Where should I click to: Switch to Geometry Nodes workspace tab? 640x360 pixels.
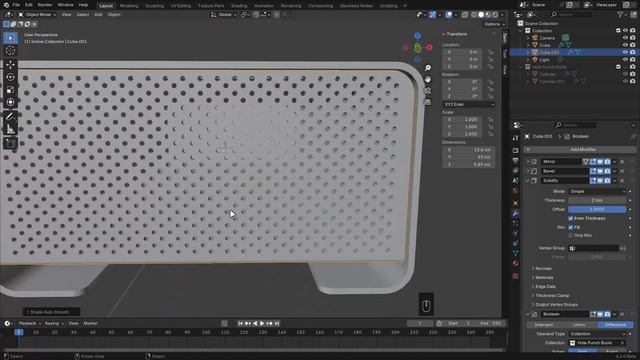356,6
